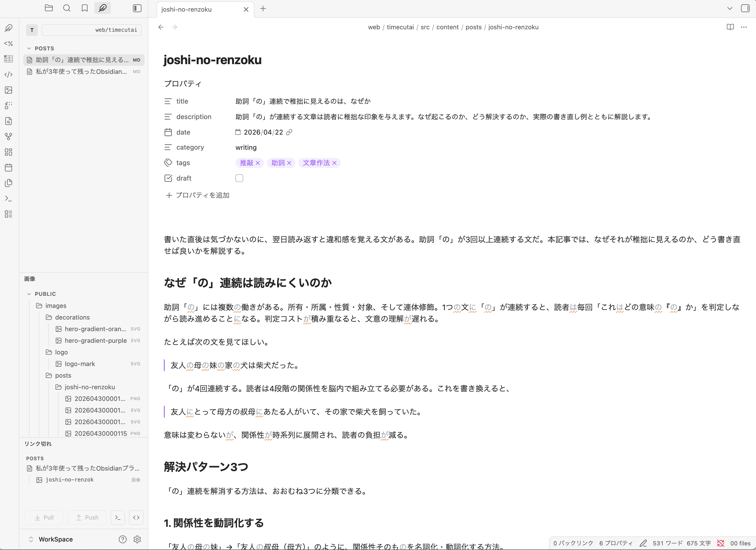Click the code brackets ribbon icon
Viewport: 756px width, 550px height.
(9, 74)
